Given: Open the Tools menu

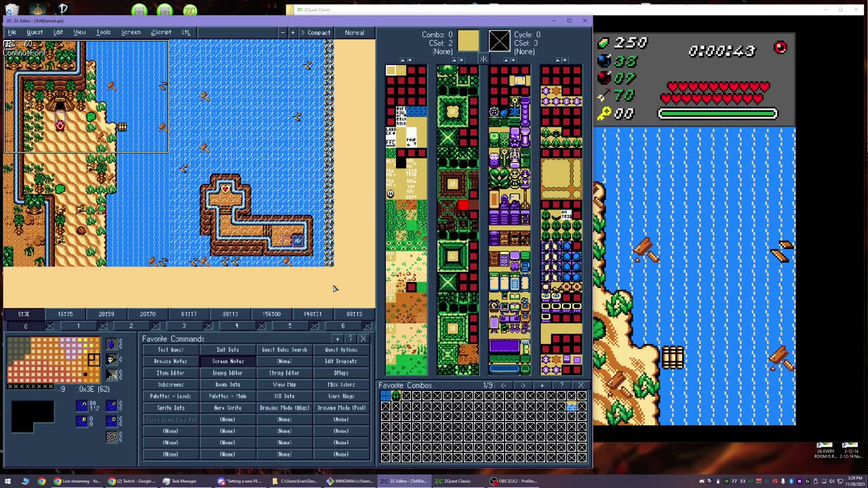Looking at the screenshot, I should (103, 33).
